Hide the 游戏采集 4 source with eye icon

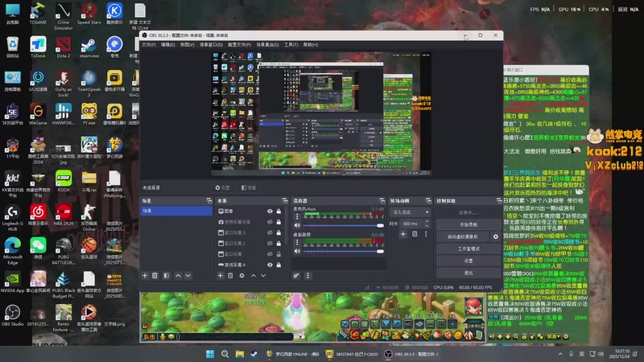tap(270, 265)
